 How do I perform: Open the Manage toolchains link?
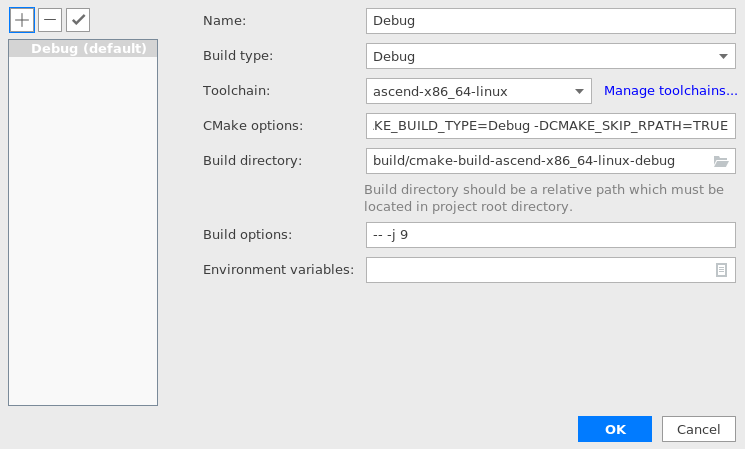point(670,91)
